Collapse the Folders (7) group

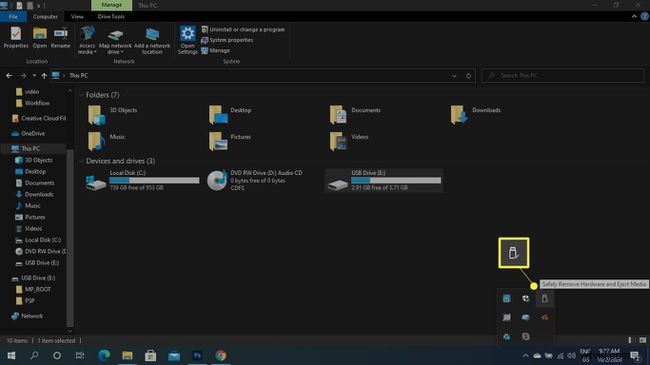pyautogui.click(x=81, y=95)
